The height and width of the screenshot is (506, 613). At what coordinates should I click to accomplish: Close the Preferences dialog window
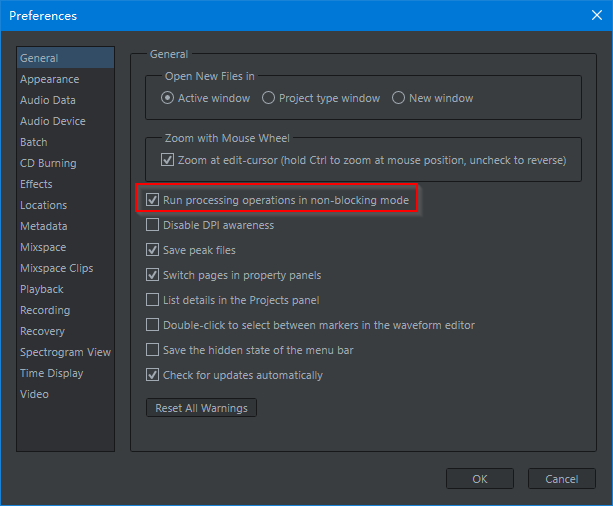pyautogui.click(x=589, y=16)
